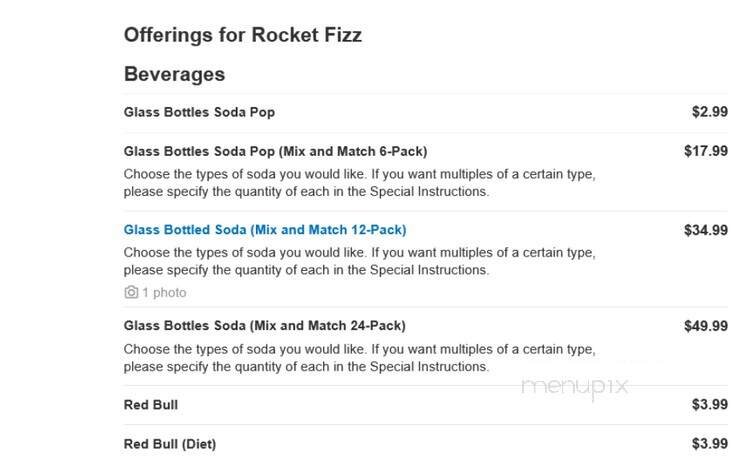The image size is (754, 469).
Task: Click the Red Bull (Diet) $3.99 price
Action: [x=709, y=444]
